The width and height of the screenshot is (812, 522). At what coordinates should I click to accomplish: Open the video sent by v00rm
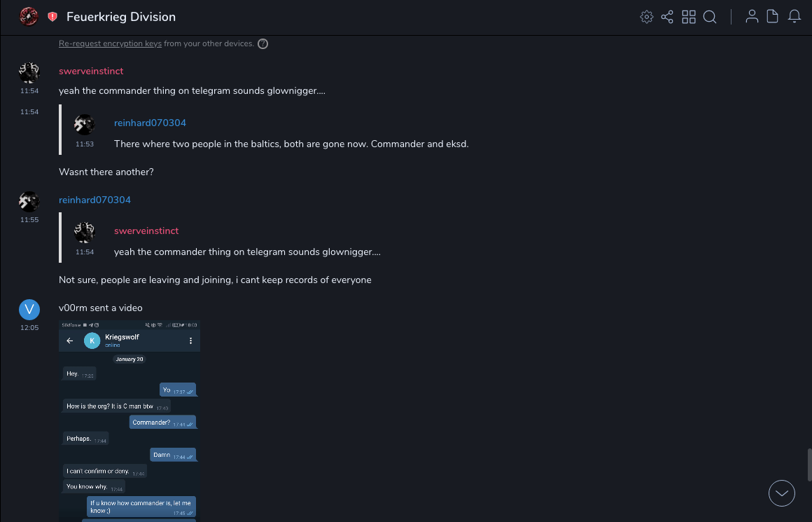129,420
